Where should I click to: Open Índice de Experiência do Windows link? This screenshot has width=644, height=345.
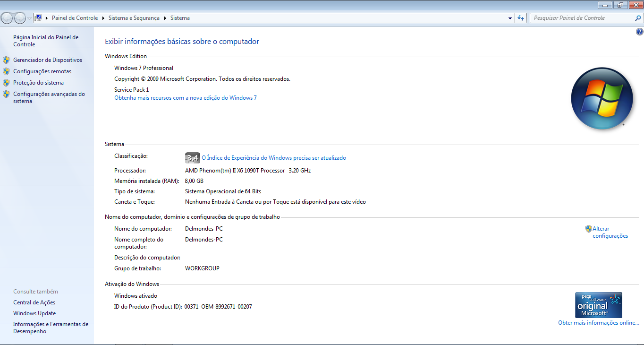(274, 158)
